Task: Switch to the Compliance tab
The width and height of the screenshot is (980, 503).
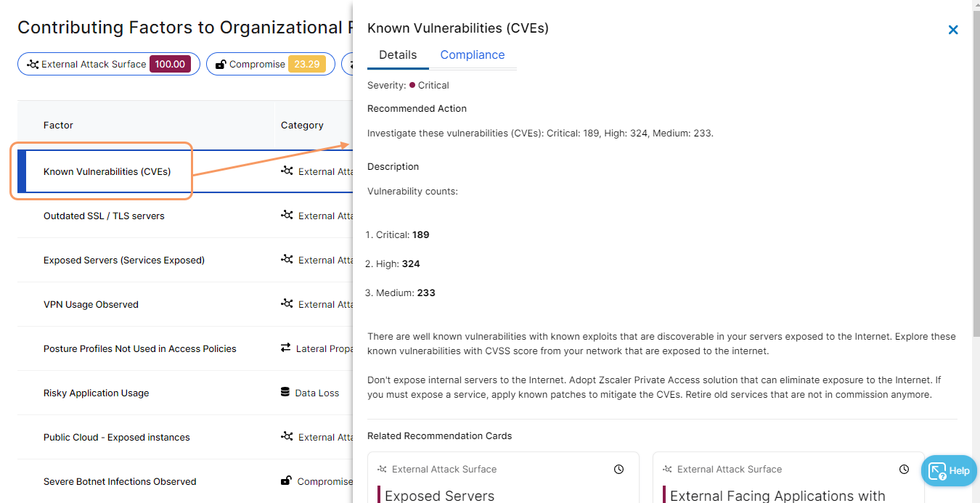Action: pyautogui.click(x=472, y=55)
